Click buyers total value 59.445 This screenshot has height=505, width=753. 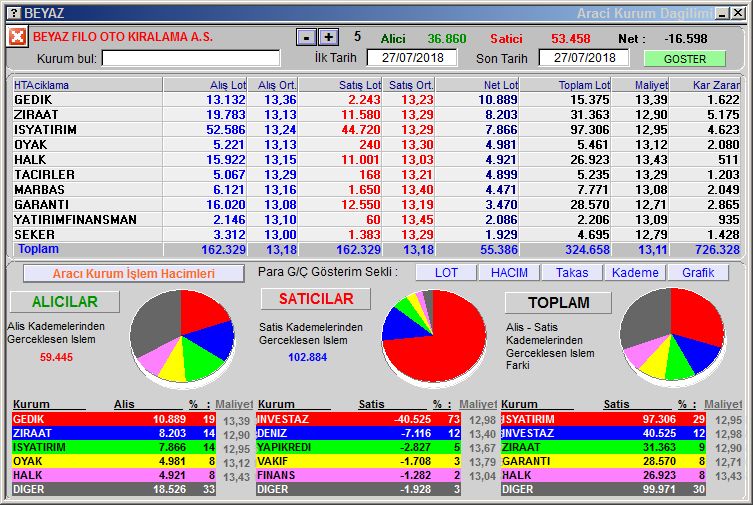click(x=56, y=357)
